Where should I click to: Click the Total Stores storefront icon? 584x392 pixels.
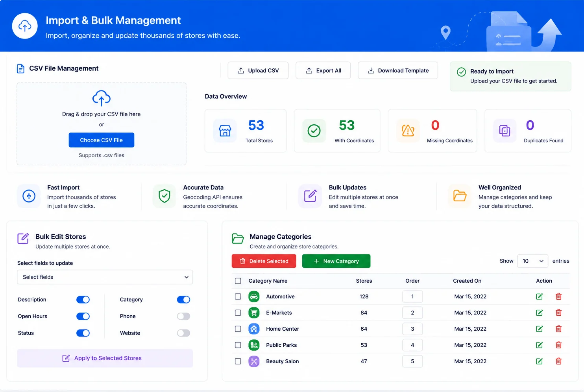click(x=225, y=131)
